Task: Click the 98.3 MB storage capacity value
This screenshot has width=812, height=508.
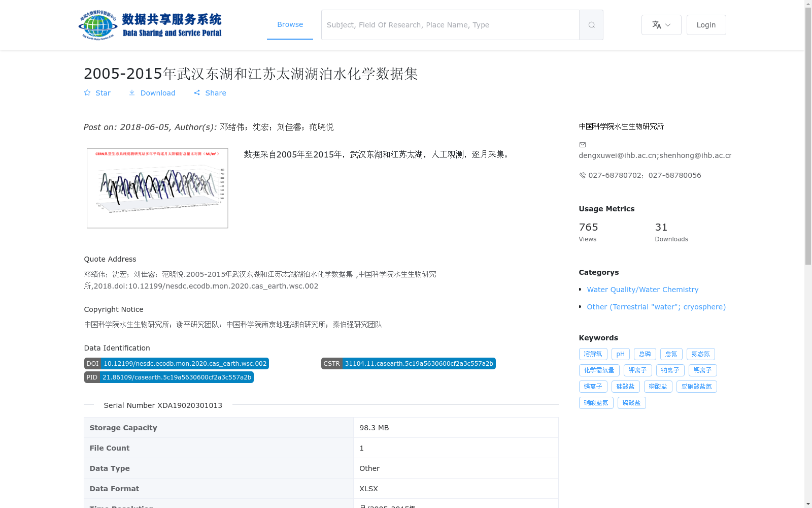Action: (374, 428)
